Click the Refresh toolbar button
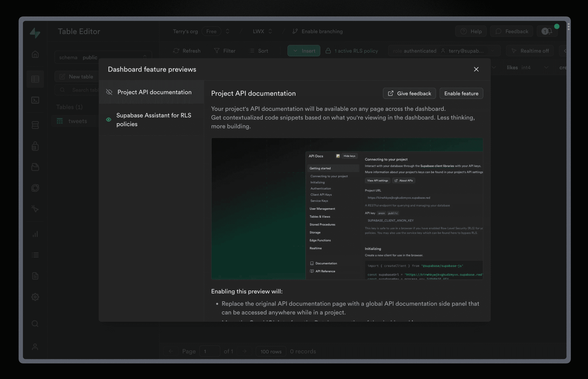 (186, 51)
